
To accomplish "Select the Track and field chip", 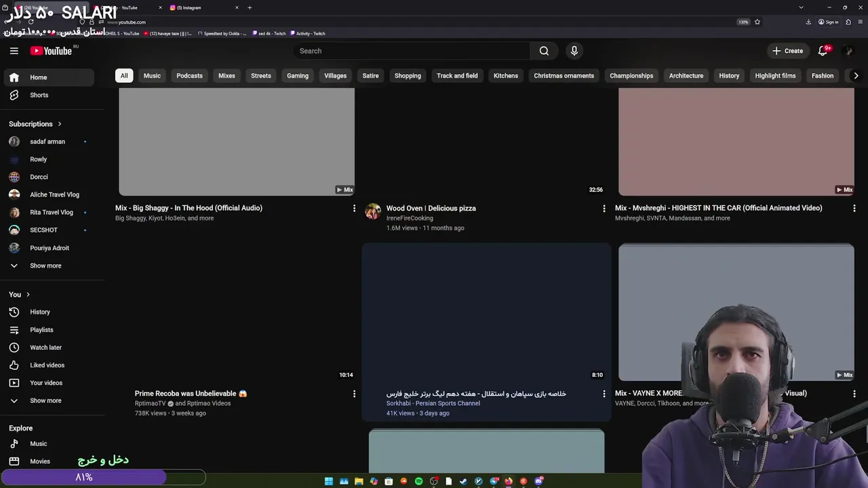I will (457, 76).
